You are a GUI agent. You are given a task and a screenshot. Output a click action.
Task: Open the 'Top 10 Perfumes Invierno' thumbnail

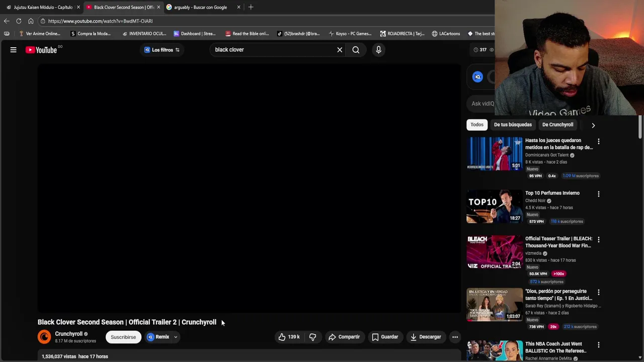click(495, 206)
